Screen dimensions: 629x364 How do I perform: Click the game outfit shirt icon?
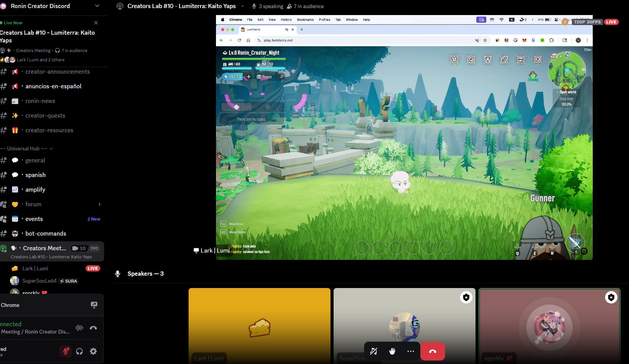tap(454, 59)
